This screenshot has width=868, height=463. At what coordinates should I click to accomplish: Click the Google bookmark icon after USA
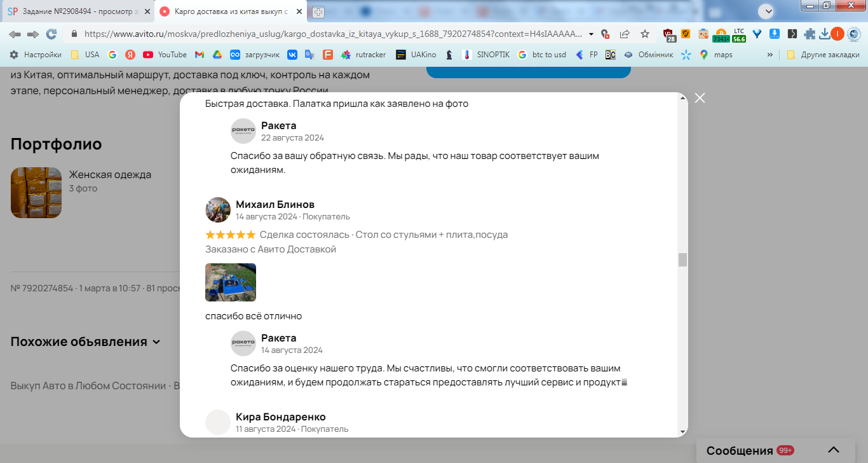coord(112,55)
